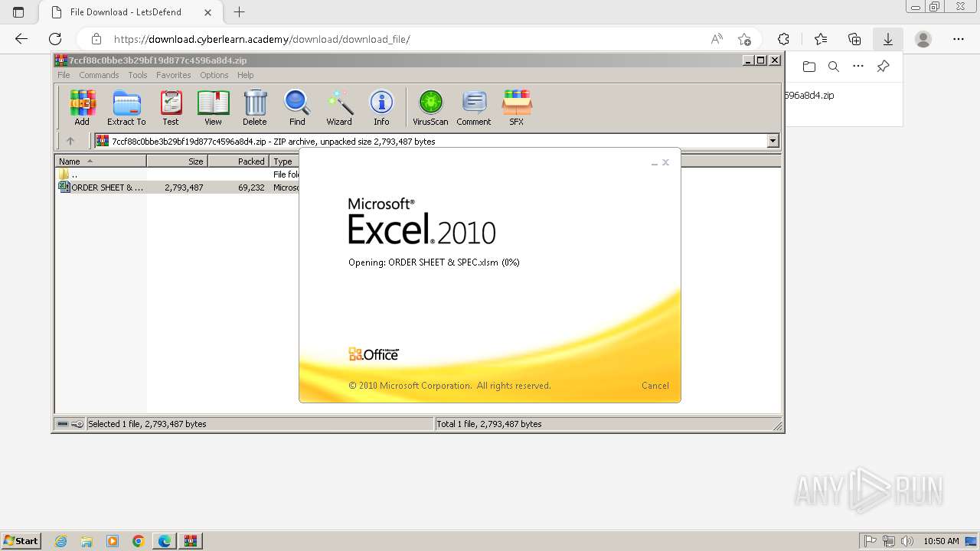
Task: Refresh the browser page
Action: pos(55,39)
